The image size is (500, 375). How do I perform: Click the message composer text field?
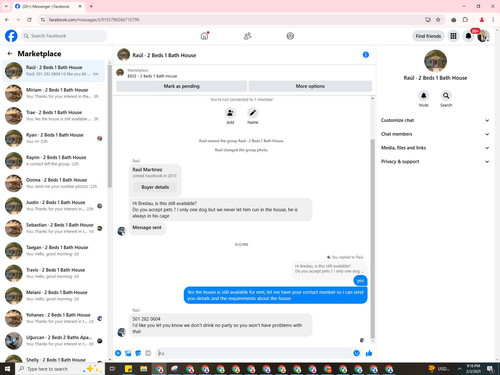click(253, 353)
